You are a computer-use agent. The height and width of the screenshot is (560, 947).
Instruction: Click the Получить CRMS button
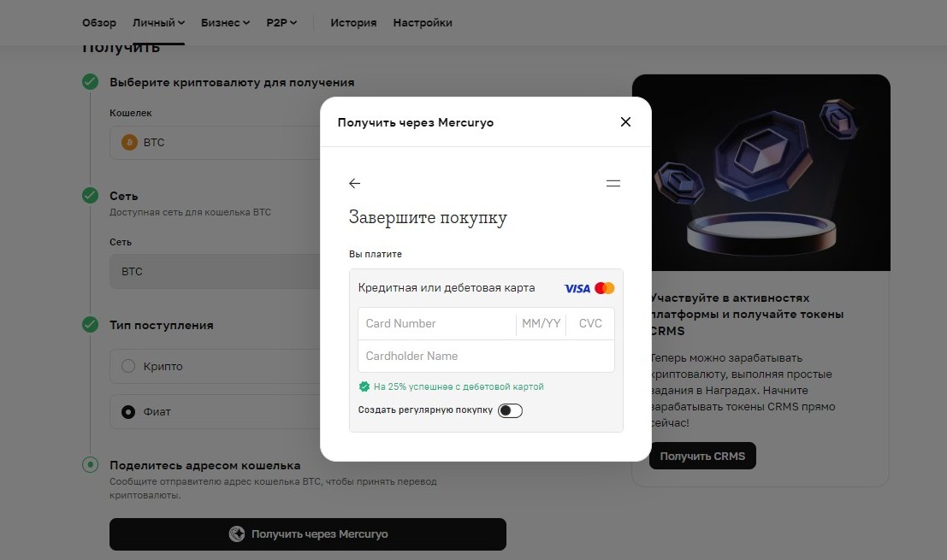click(x=702, y=457)
